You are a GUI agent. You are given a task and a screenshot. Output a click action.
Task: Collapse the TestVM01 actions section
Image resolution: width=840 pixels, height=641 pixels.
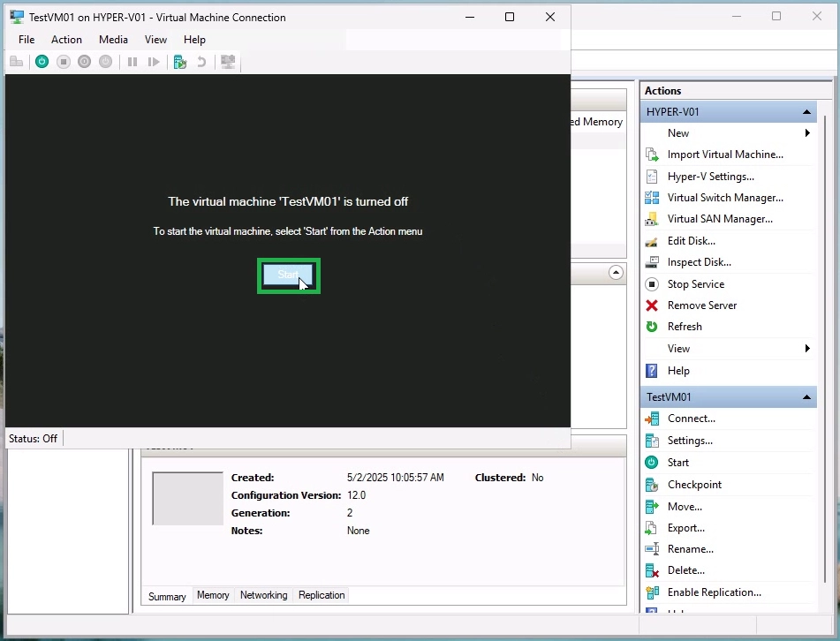(806, 396)
